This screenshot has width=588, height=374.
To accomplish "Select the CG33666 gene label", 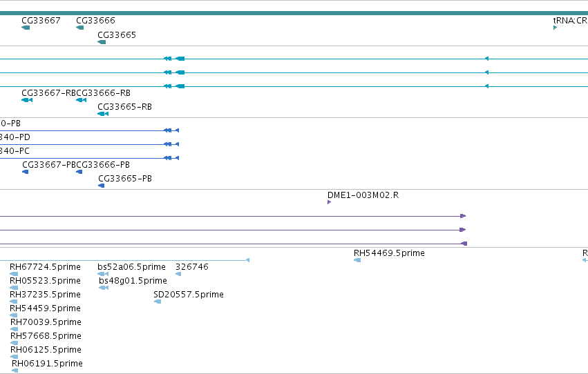I will pos(95,21).
